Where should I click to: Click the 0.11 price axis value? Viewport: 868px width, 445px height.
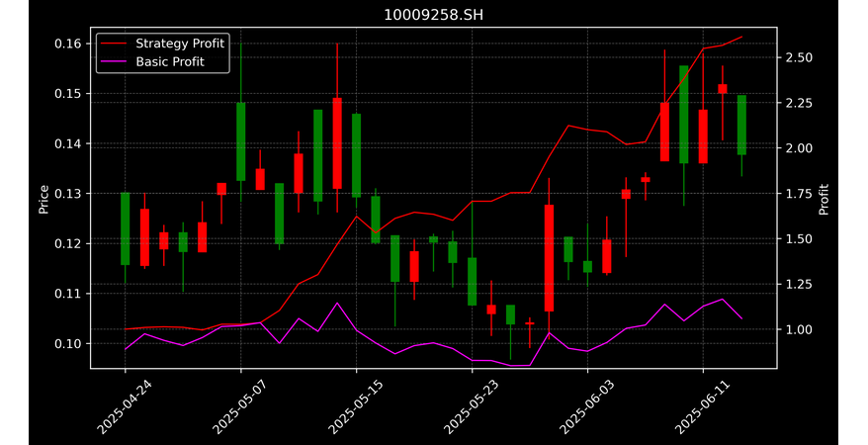pos(68,294)
